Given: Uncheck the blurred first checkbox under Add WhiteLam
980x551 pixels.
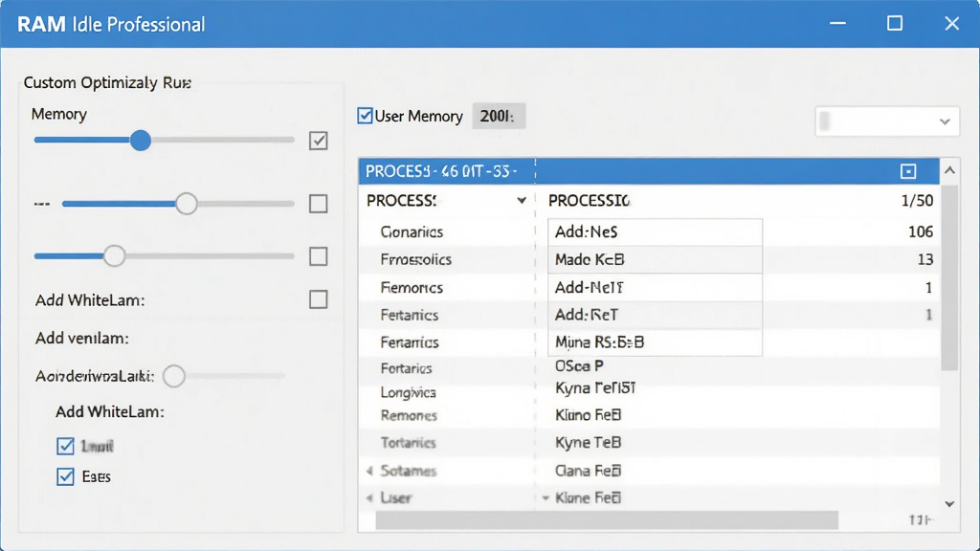Looking at the screenshot, I should click(x=65, y=446).
